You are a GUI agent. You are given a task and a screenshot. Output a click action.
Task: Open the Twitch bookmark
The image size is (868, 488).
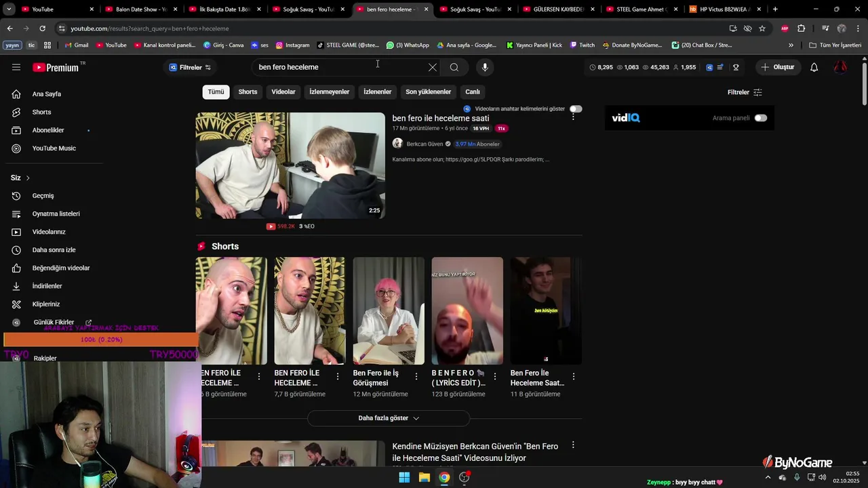point(583,45)
